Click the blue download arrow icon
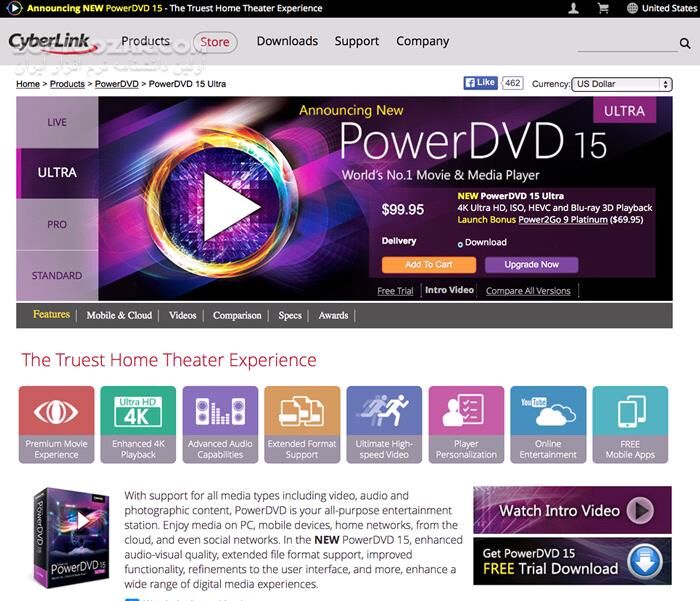 point(645,561)
